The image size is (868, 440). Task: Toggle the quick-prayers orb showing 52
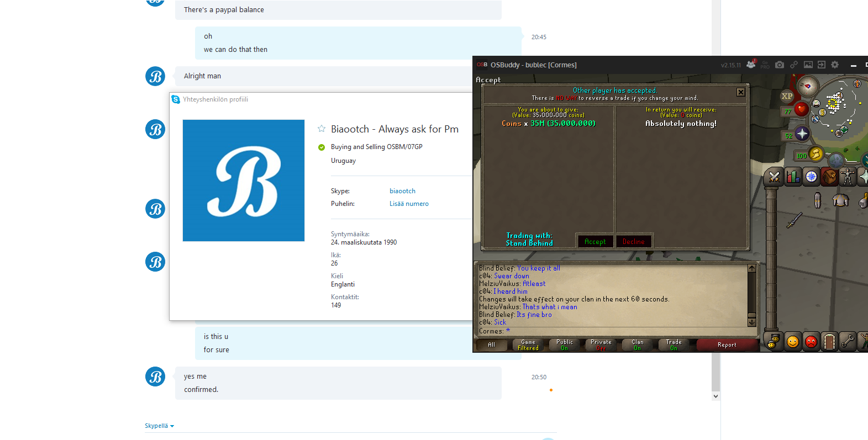point(802,134)
